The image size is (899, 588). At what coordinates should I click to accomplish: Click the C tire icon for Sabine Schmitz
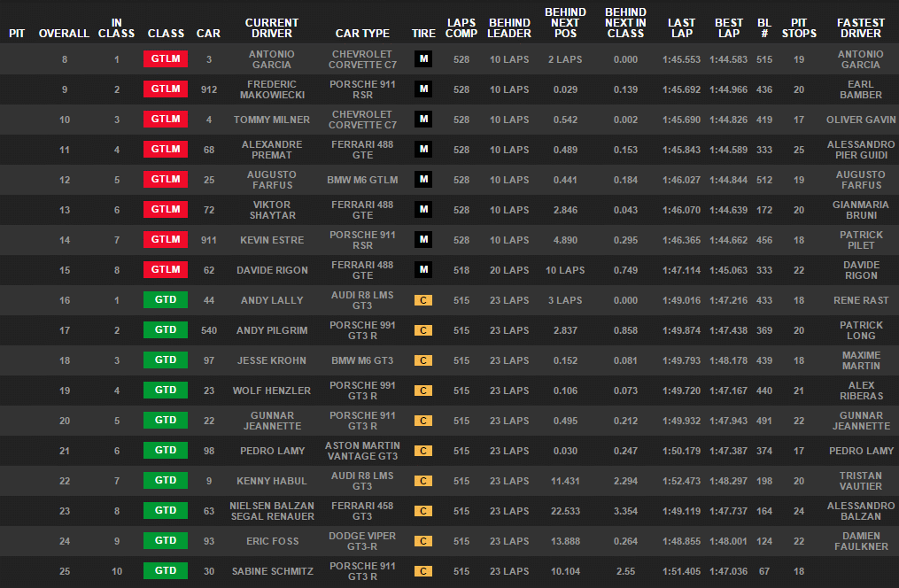click(x=423, y=571)
